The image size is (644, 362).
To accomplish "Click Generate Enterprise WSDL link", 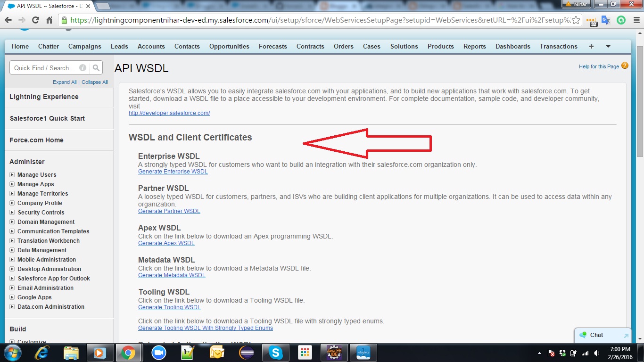I will point(173,172).
